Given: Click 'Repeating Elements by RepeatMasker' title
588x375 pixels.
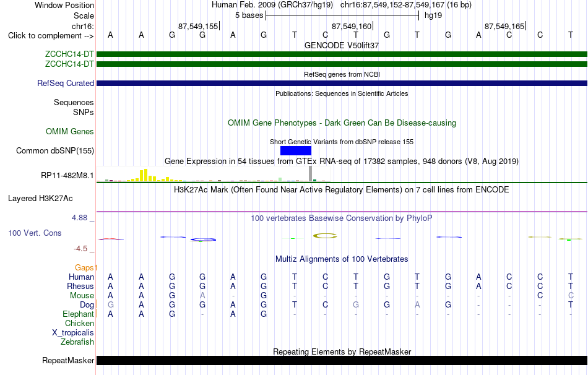Looking at the screenshot, I should click(342, 351).
